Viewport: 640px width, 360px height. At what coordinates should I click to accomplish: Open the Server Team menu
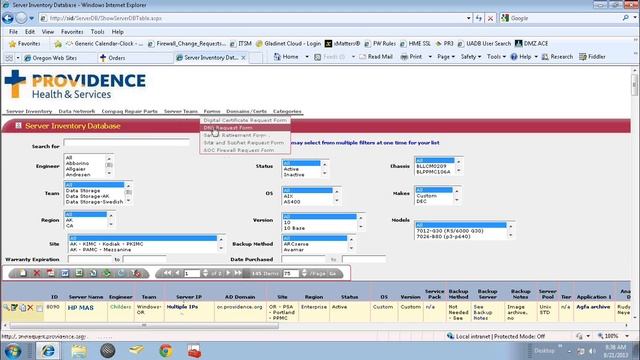click(x=181, y=111)
